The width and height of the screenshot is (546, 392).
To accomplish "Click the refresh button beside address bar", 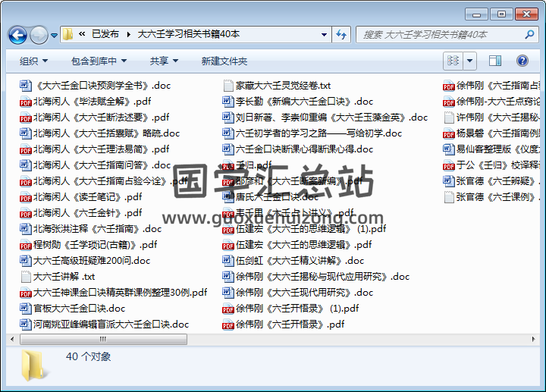I will [x=342, y=34].
